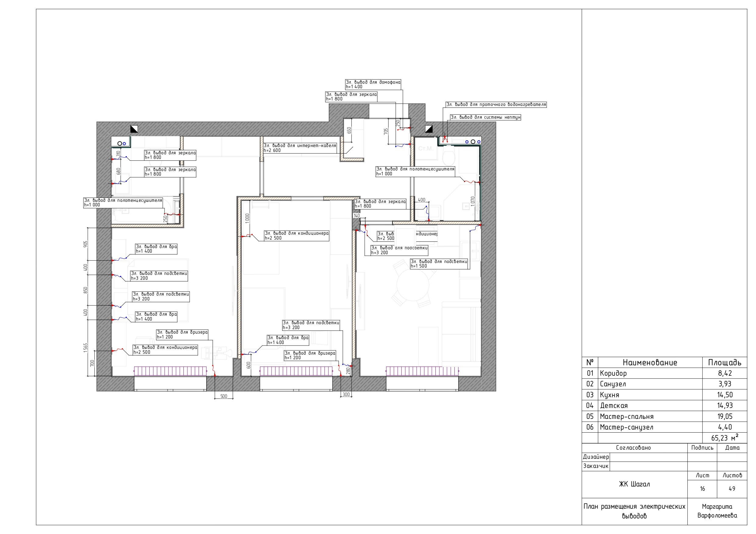Viewport: 756px width, 534px height.
Task: Click the 'Заказчик' field label
Action: pos(596,466)
